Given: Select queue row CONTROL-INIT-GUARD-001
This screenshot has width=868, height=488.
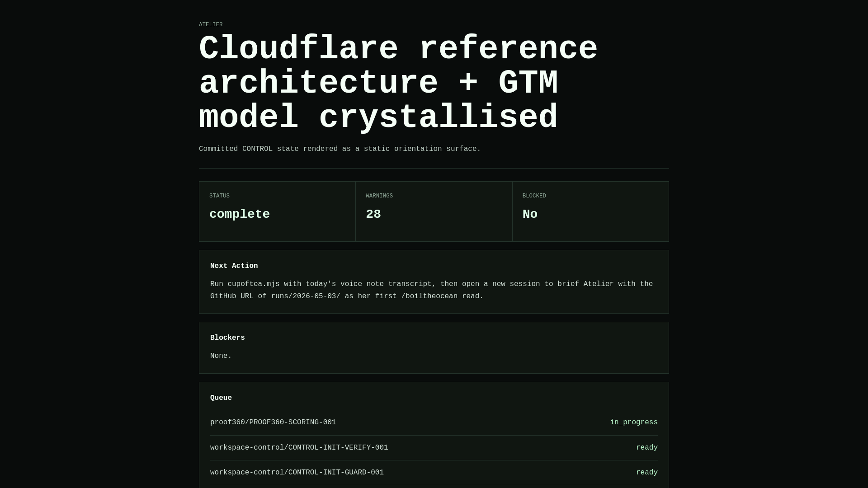Looking at the screenshot, I should click(x=434, y=473).
